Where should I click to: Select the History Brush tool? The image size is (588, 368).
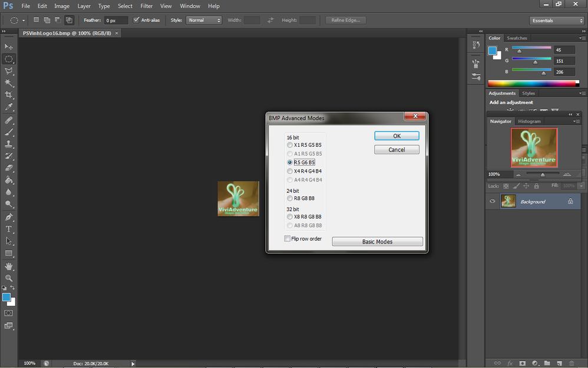click(x=9, y=156)
